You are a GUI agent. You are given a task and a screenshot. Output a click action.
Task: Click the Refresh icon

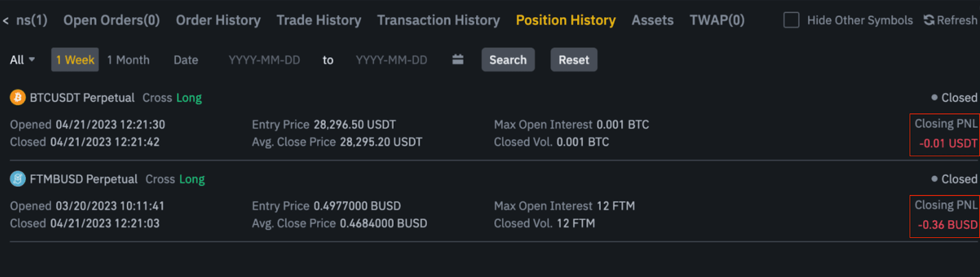pyautogui.click(x=929, y=20)
